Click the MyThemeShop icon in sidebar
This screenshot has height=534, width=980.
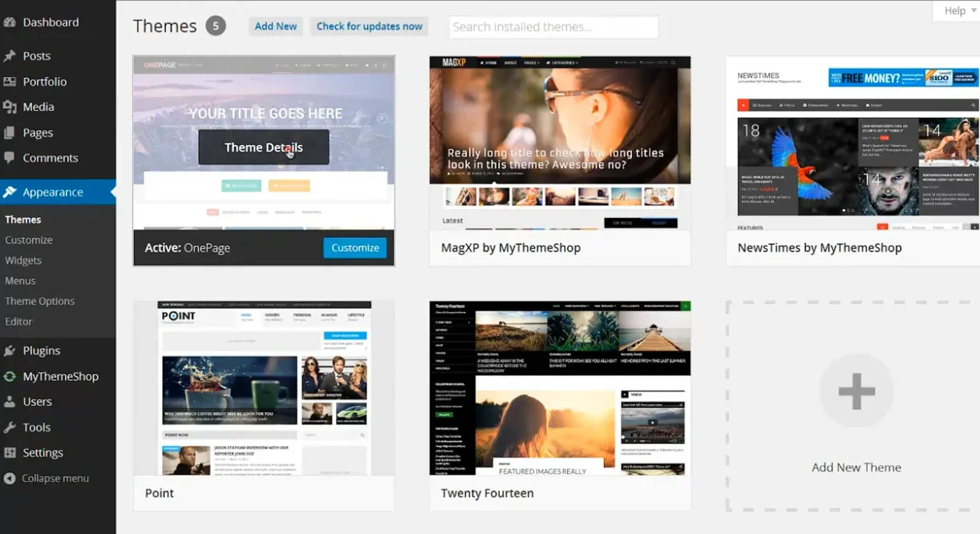coord(10,376)
